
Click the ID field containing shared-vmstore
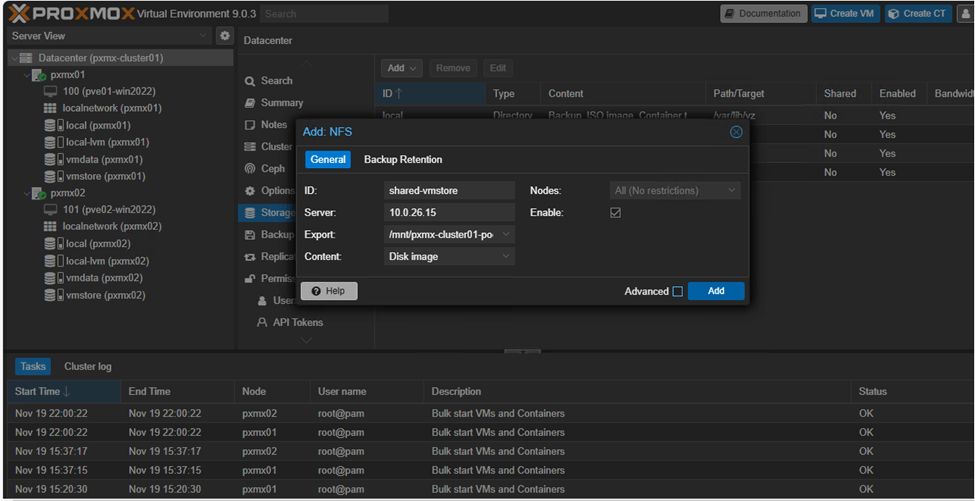pyautogui.click(x=448, y=191)
